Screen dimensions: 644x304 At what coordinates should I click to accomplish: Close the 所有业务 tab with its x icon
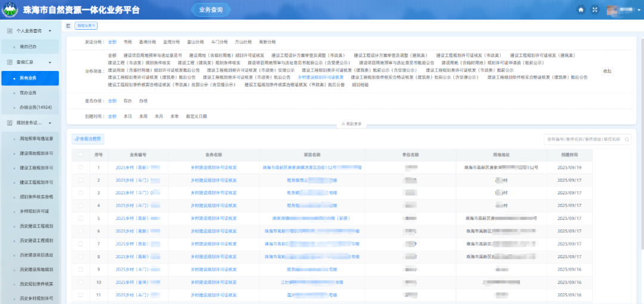(x=94, y=26)
